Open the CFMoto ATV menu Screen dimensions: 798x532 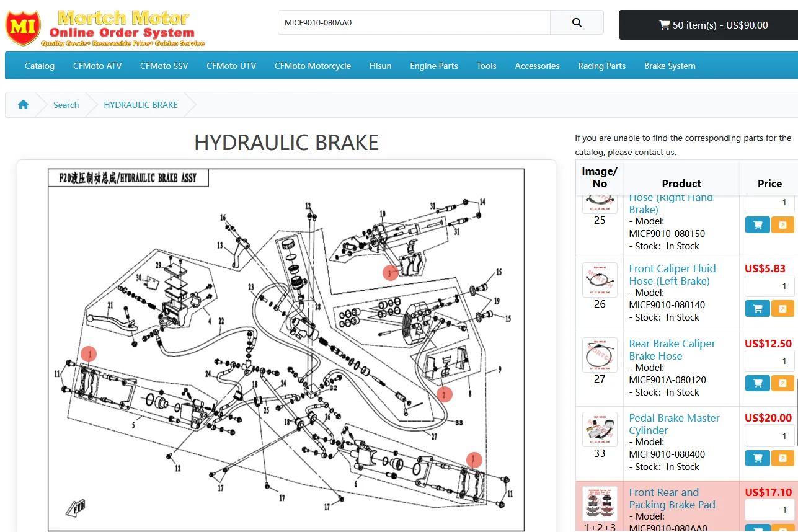tap(97, 66)
